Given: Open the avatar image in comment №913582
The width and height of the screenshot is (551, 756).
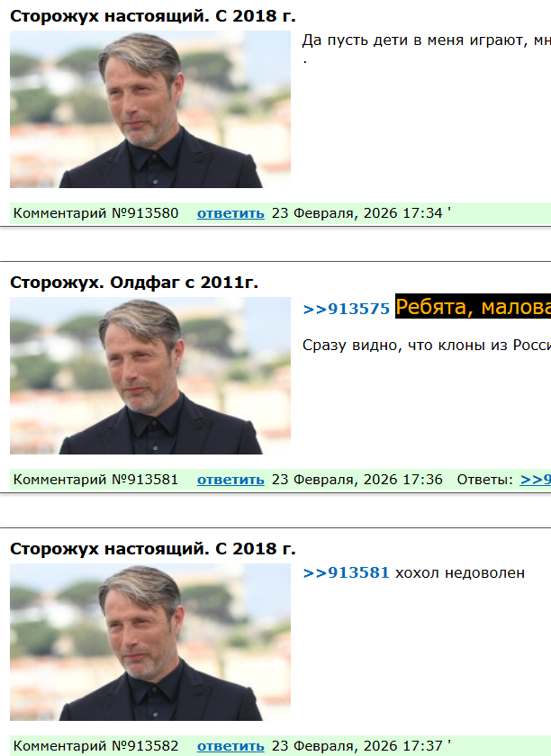Looking at the screenshot, I should (150, 643).
